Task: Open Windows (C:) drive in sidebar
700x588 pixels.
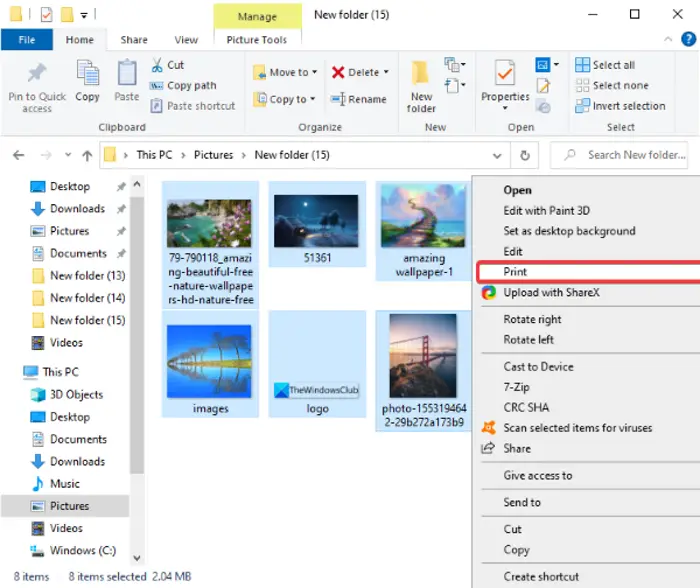Action: (74, 550)
